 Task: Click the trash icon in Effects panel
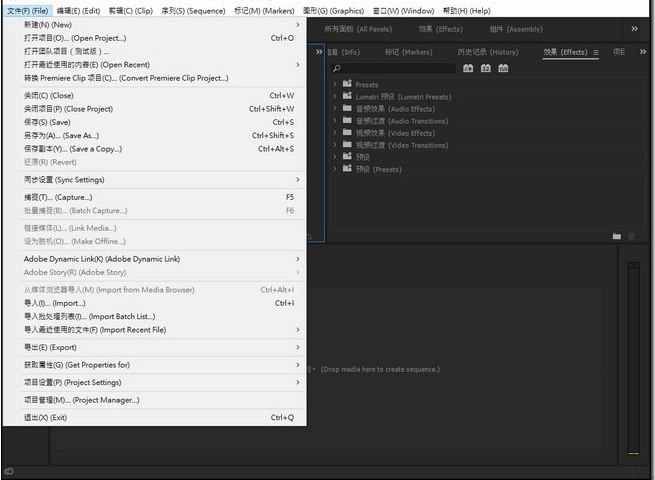pyautogui.click(x=631, y=236)
